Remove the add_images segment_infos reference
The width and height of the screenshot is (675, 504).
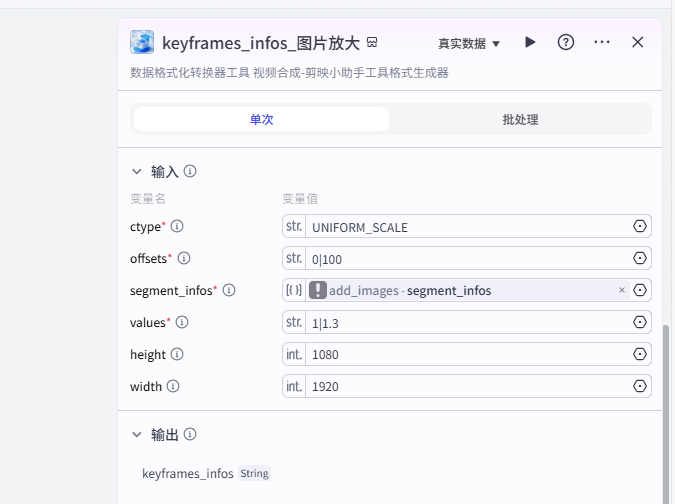click(x=621, y=291)
